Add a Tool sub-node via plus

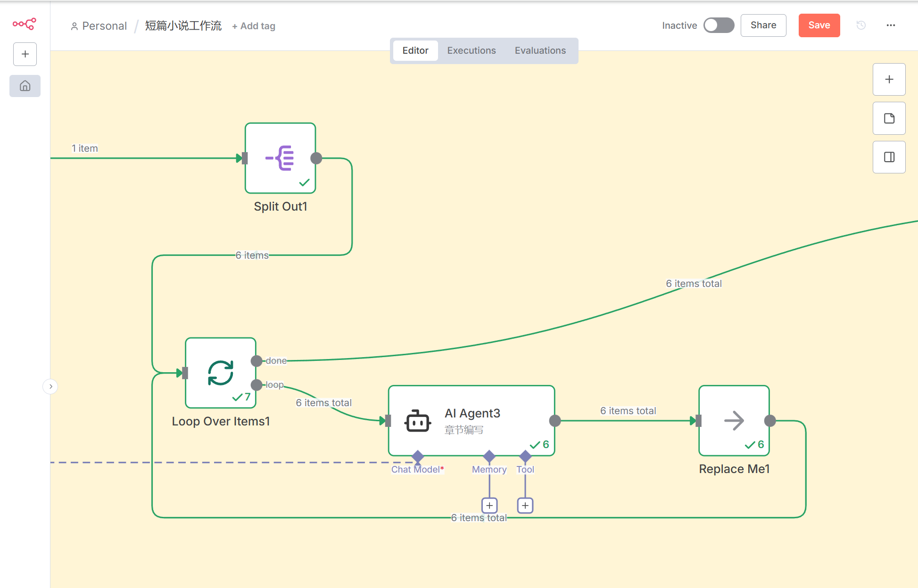tap(525, 506)
